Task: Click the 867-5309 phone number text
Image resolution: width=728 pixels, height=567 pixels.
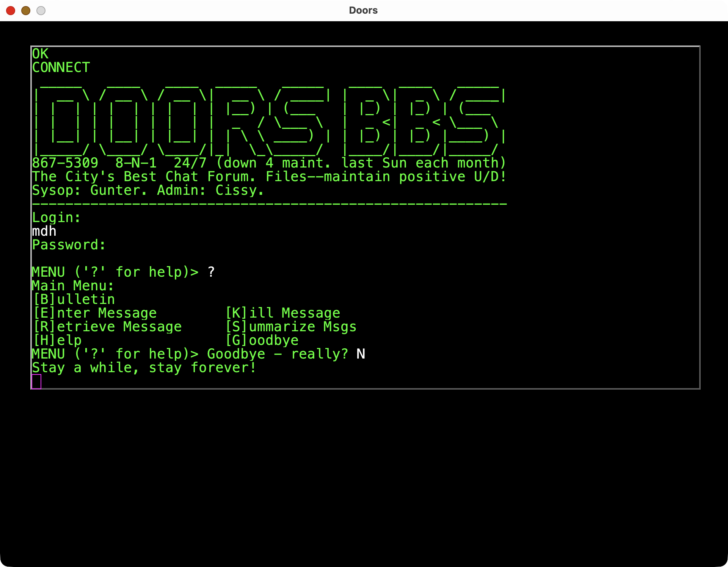Action: pos(65,163)
